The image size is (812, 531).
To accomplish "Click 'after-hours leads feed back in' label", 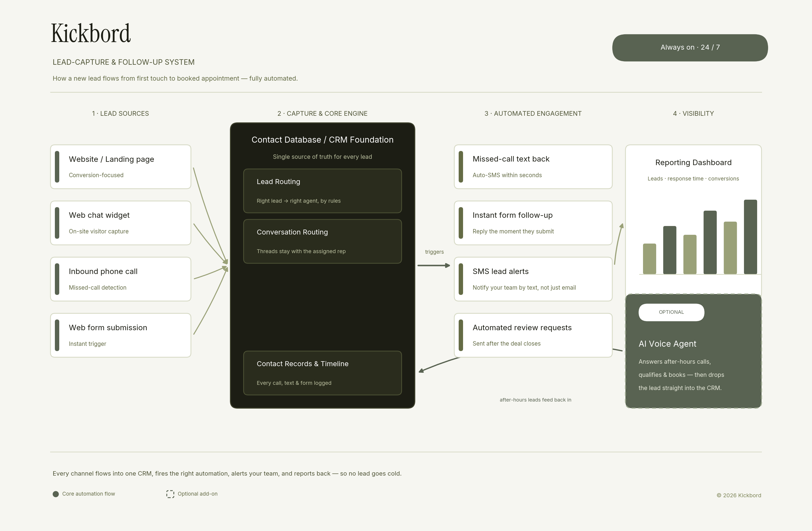I will [x=535, y=400].
